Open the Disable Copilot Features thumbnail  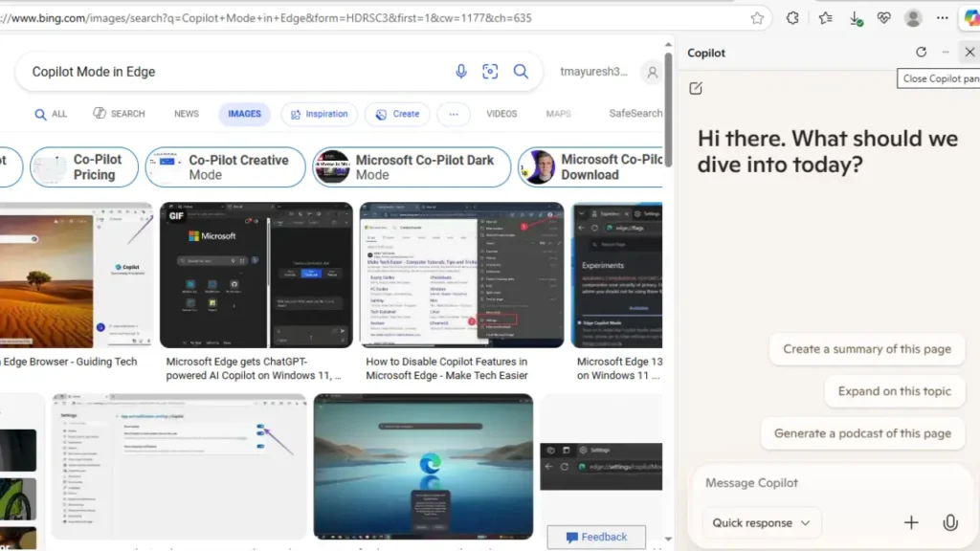tap(462, 275)
